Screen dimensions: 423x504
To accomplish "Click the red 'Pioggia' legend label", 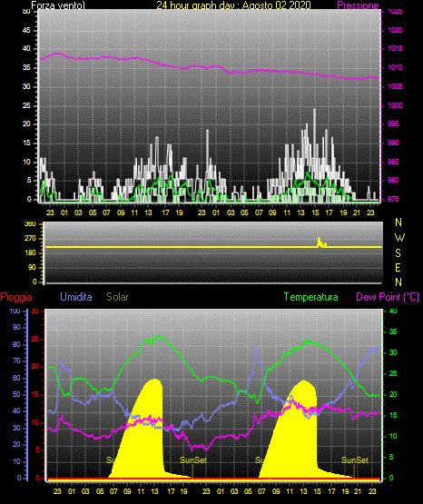I will point(16,297).
